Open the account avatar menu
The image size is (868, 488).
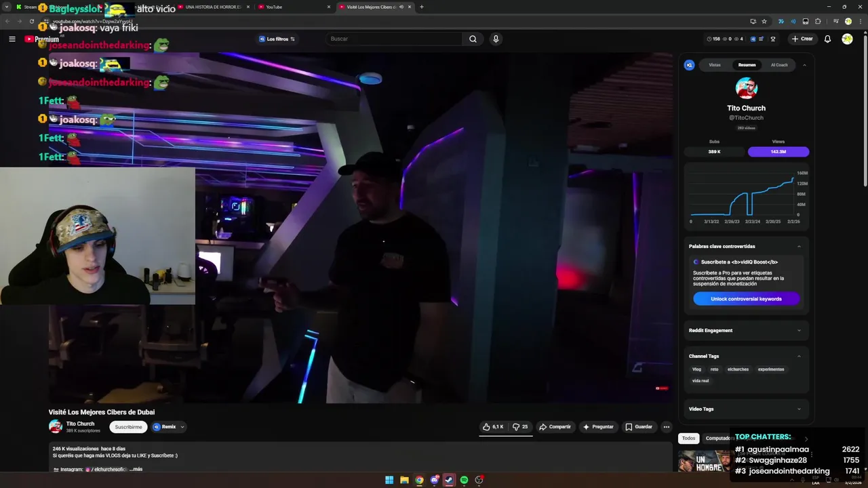pos(847,39)
